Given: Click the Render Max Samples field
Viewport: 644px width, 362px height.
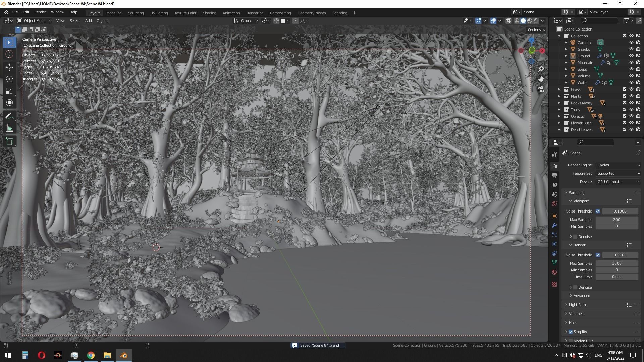Looking at the screenshot, I should (616, 263).
